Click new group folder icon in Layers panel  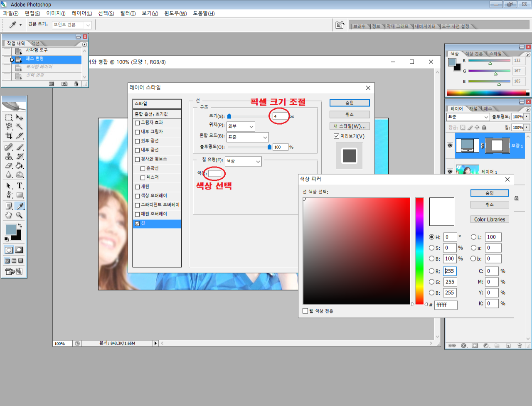497,346
